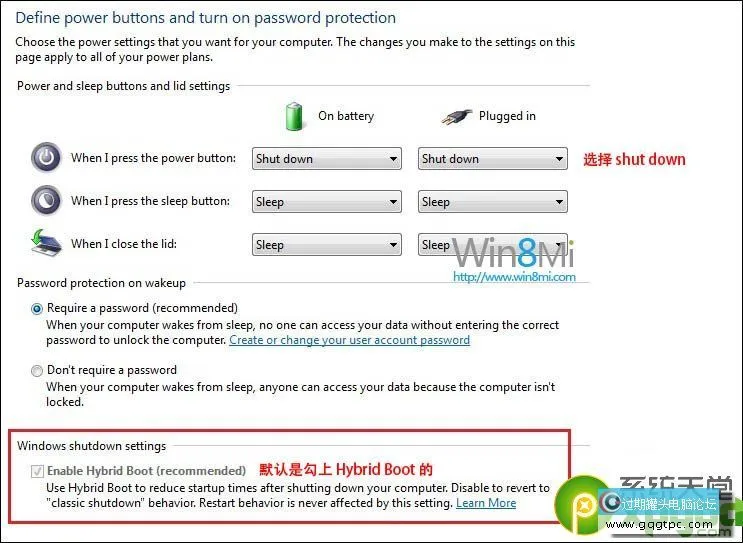Screen dimensions: 743x543
Task: Click the sleep button moon icon
Action: [x=46, y=200]
